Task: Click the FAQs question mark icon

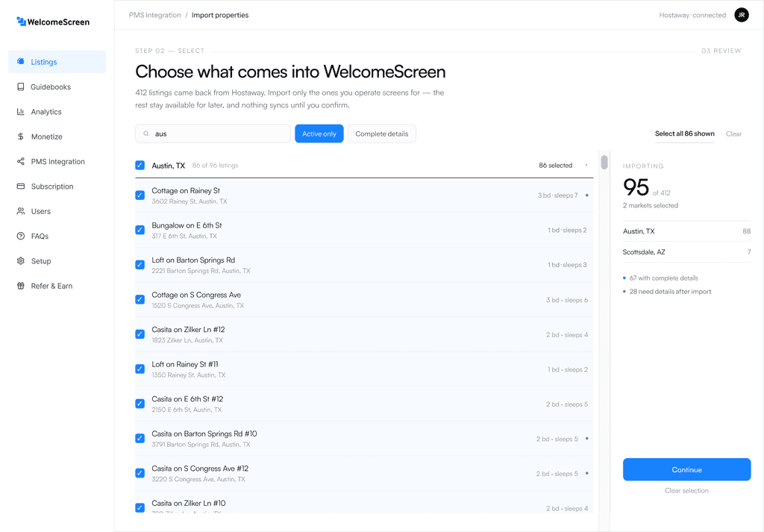Action: click(20, 236)
